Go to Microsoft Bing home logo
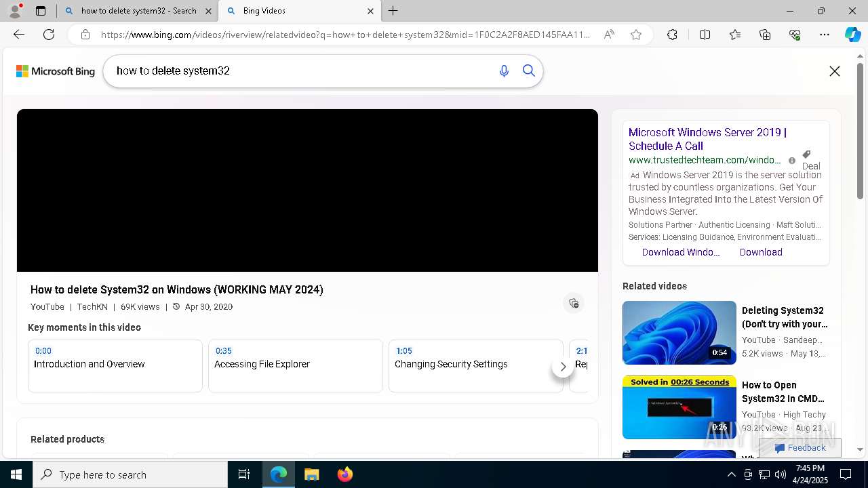868x488 pixels. 56,71
